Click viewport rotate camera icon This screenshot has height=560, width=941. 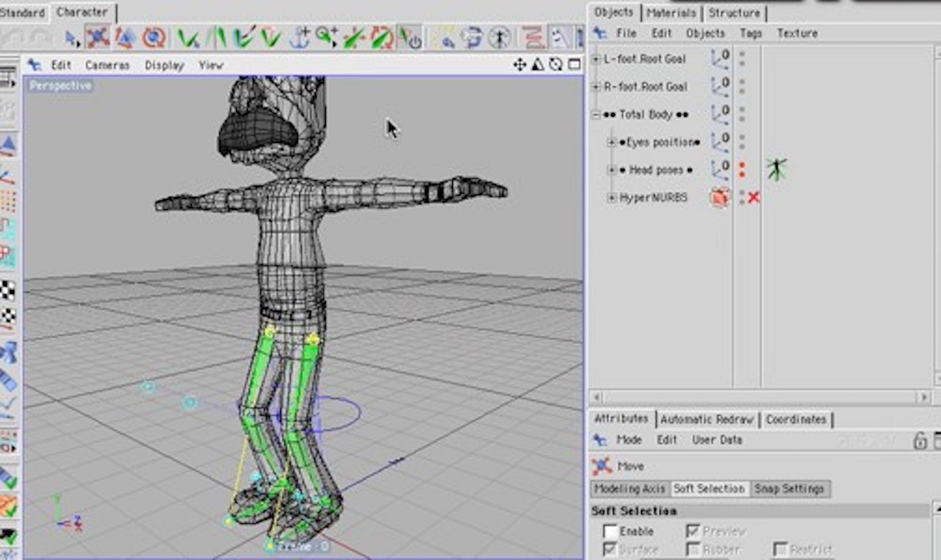(556, 65)
